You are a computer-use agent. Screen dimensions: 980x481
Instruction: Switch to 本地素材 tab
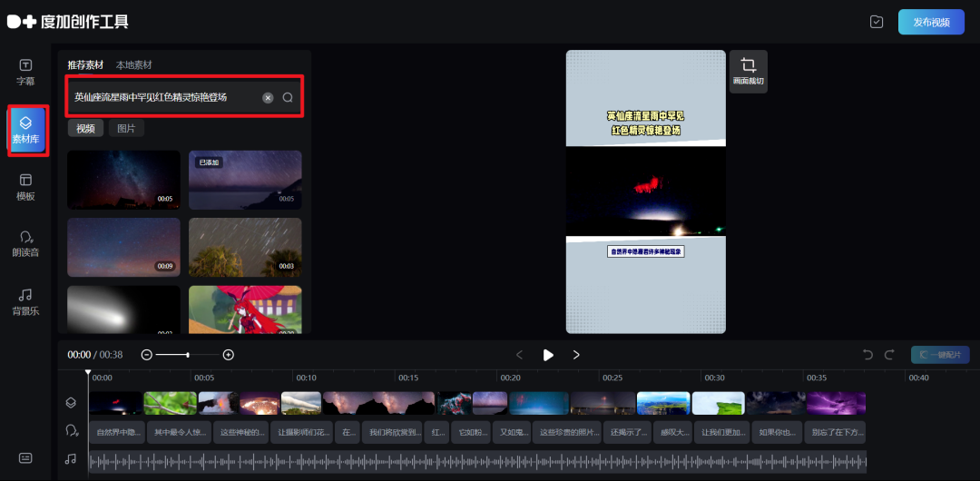[x=133, y=65]
